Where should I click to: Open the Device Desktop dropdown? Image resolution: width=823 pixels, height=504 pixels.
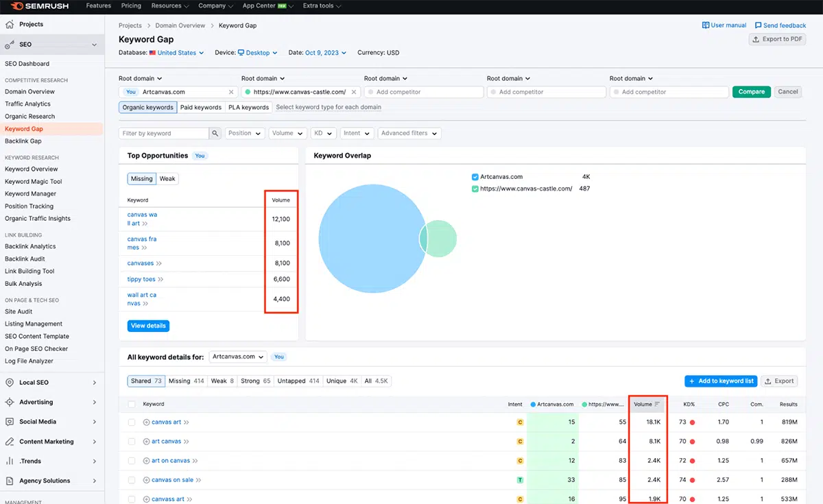(257, 53)
